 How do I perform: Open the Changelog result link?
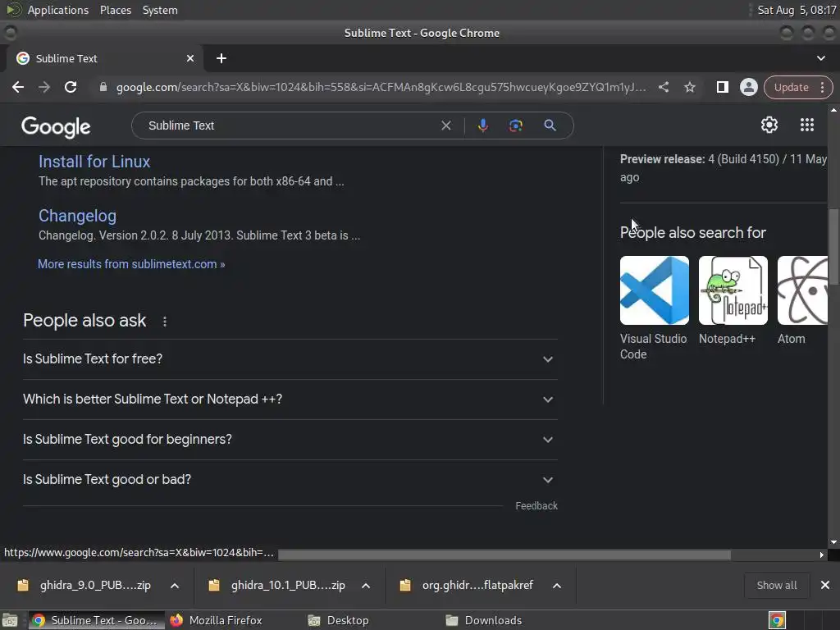pos(77,216)
